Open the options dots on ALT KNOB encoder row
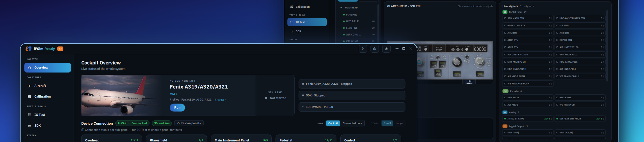The width and height of the screenshot is (644, 142). click(x=551, y=105)
